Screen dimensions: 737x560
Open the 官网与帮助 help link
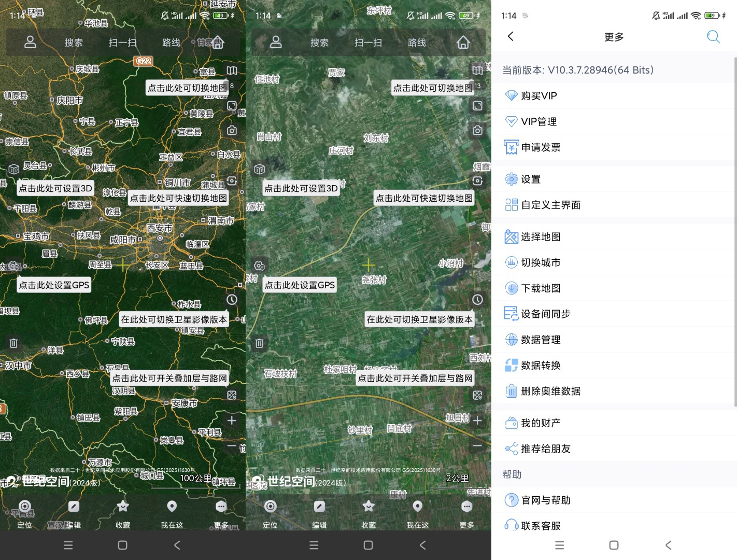point(544,500)
